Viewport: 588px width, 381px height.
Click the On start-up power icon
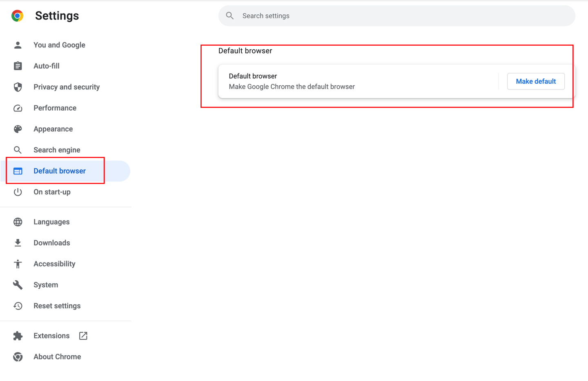tap(18, 192)
